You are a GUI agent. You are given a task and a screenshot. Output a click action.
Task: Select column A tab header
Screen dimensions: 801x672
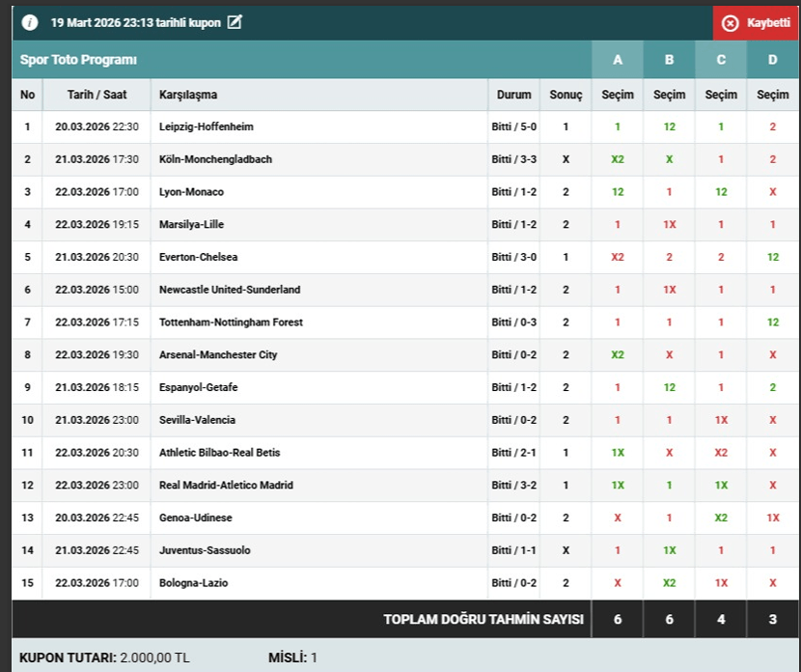click(618, 60)
